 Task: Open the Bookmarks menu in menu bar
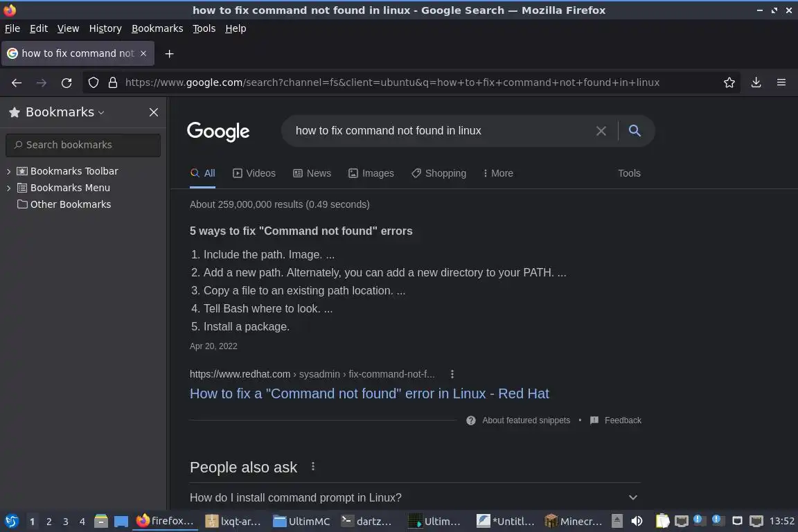(157, 28)
